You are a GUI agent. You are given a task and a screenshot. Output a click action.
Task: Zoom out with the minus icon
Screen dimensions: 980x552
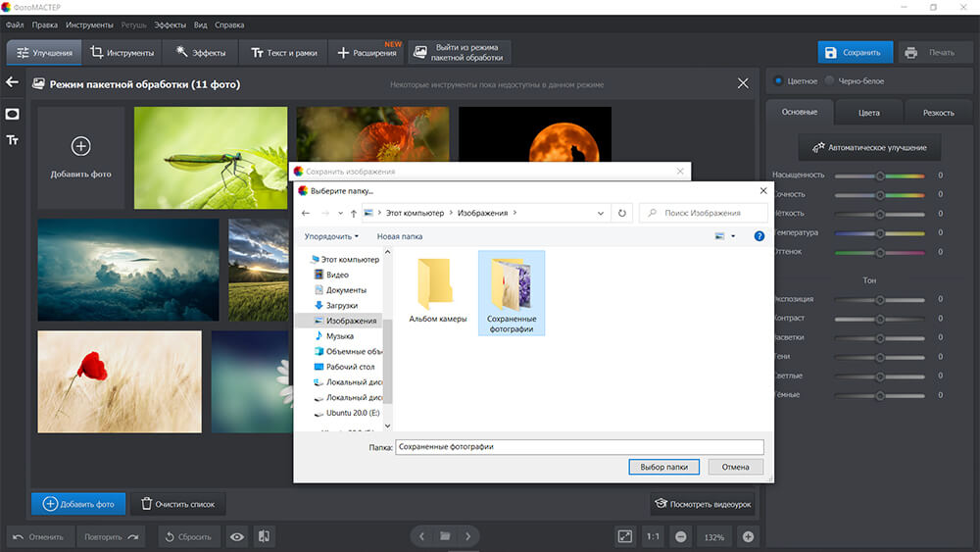point(681,536)
